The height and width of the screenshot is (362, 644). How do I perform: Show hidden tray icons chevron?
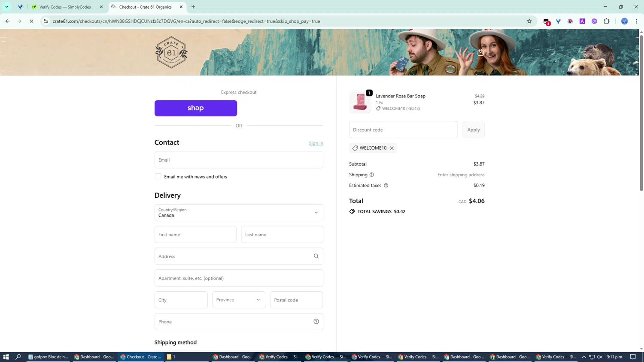584,357
